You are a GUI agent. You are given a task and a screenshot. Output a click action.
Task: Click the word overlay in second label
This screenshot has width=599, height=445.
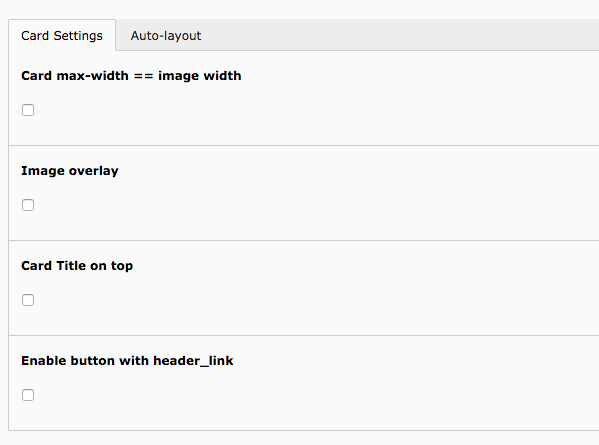[94, 171]
